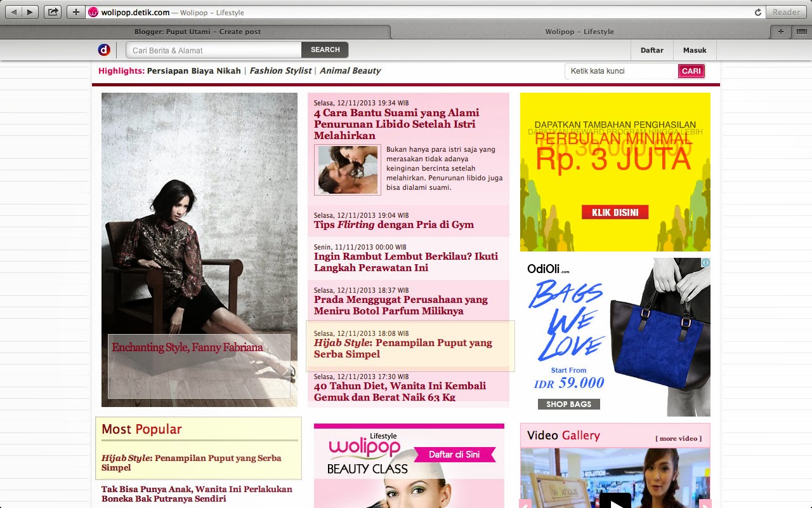Click the AdChoices info icon on the OdiOli ad
The image size is (812, 508).
point(705,262)
